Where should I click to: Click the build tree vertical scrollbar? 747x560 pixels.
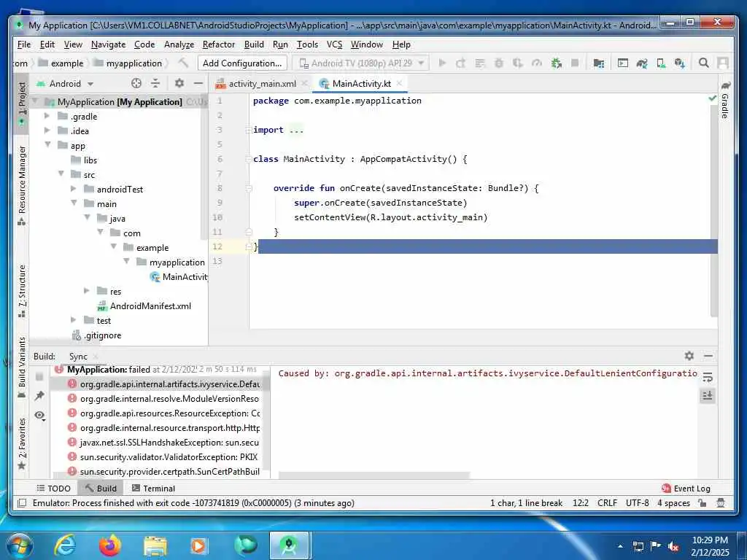tap(266, 419)
